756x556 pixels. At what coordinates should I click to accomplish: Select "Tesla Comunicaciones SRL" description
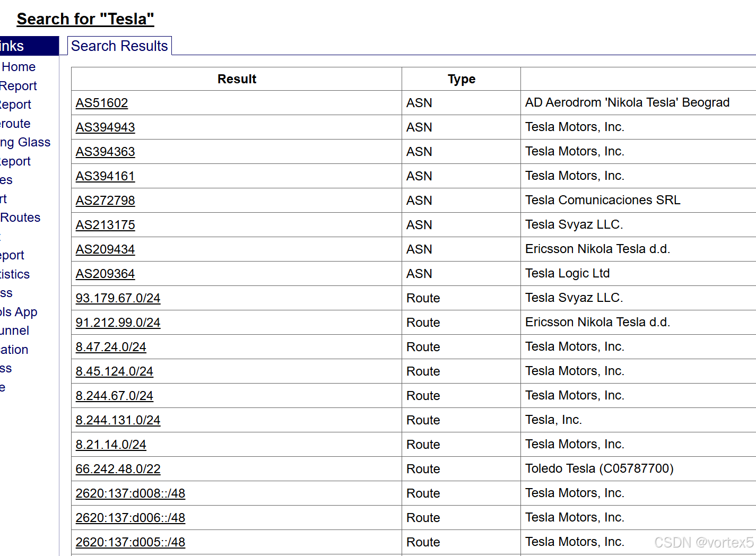[x=603, y=200]
